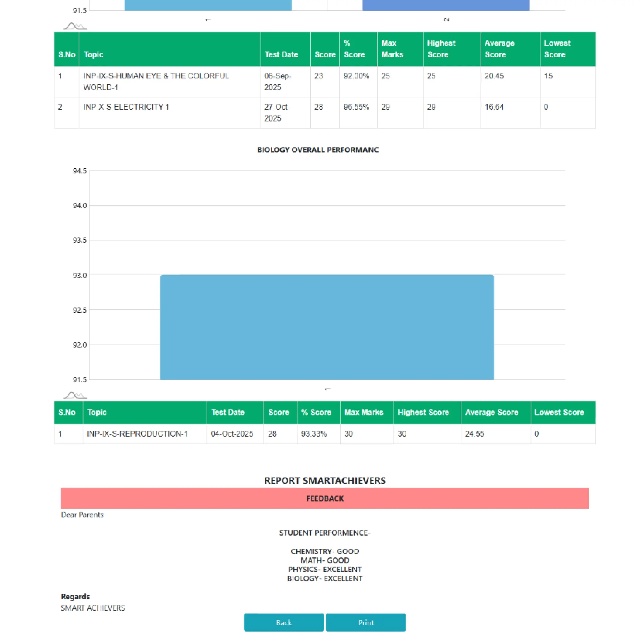Viewport: 644px width, 644px height.
Task: Click the 93.33% score cell
Action: point(314,434)
